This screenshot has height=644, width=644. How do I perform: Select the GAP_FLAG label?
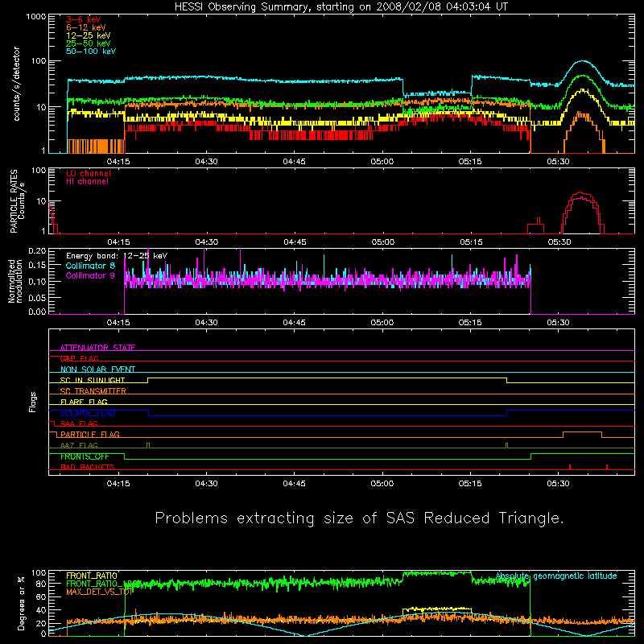tap(80, 358)
